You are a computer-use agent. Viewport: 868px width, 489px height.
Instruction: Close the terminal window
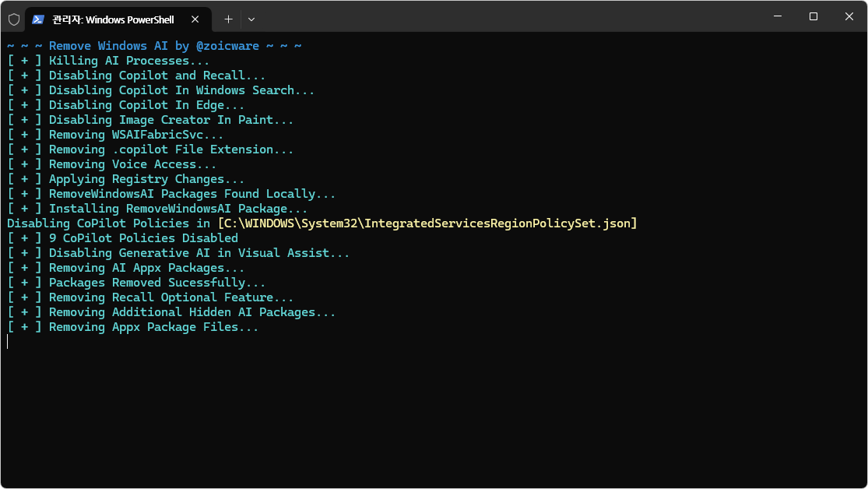(x=849, y=16)
